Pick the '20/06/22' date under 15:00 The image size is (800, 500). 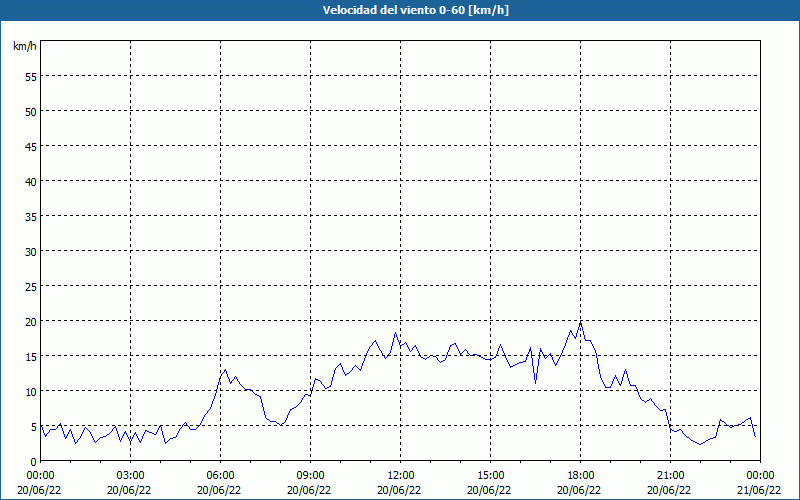[489, 490]
